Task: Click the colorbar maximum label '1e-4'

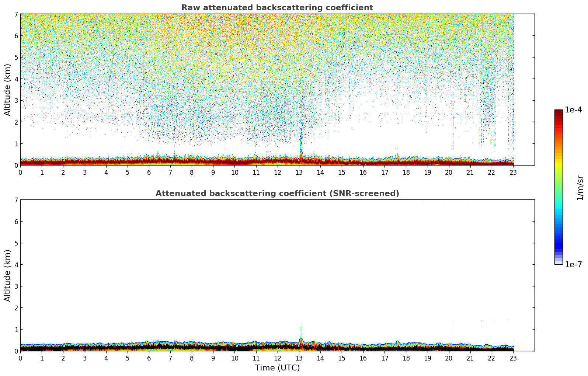Action: click(x=573, y=110)
